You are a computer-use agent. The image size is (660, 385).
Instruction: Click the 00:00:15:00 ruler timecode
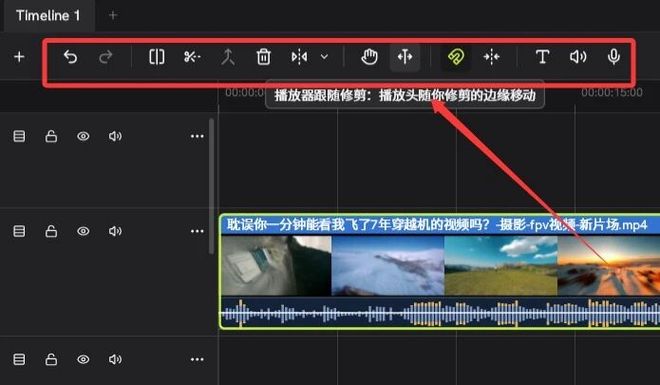(612, 93)
